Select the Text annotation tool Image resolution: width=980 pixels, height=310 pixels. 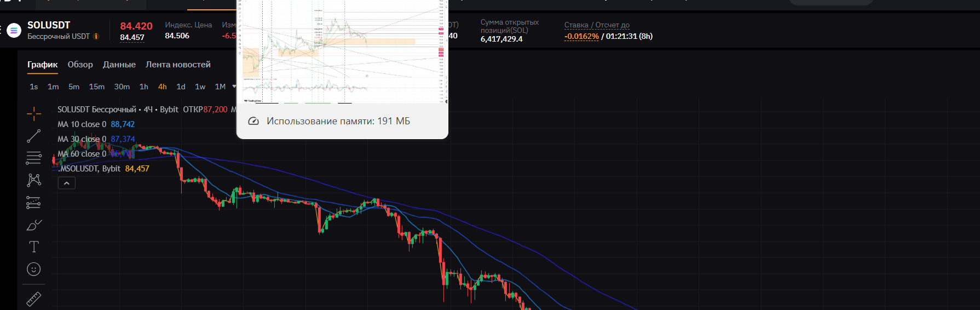coord(34,247)
